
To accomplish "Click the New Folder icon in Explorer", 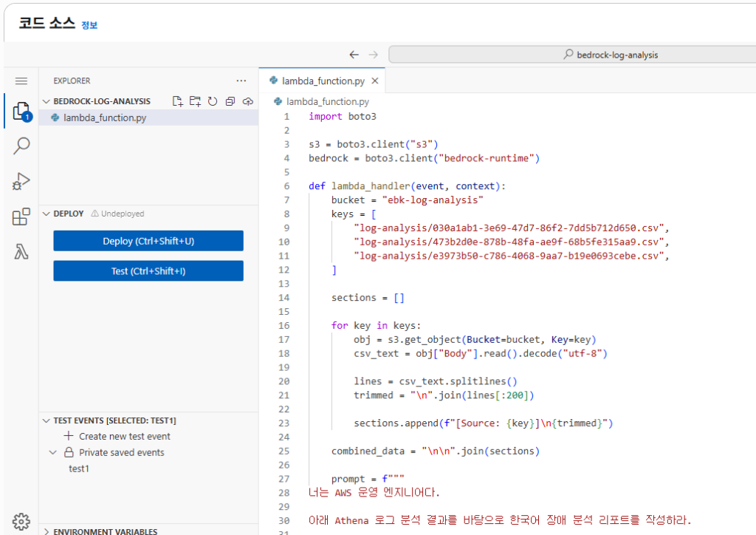I will pyautogui.click(x=195, y=101).
